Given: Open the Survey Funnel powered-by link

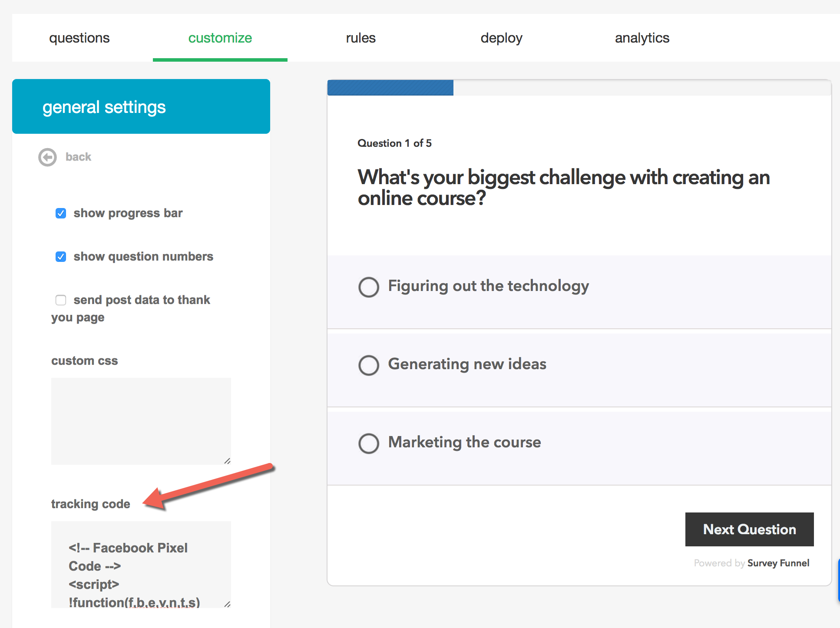Looking at the screenshot, I should [x=778, y=563].
